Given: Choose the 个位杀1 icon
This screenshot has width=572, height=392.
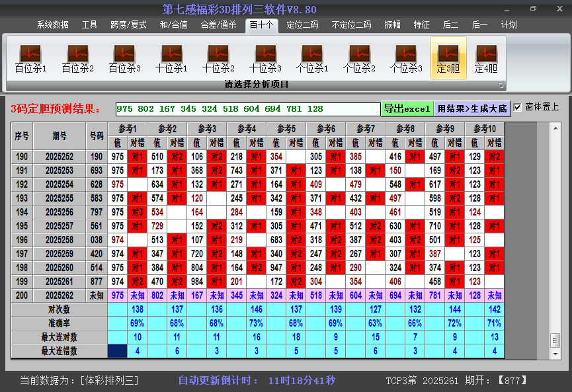Looking at the screenshot, I should [x=312, y=58].
